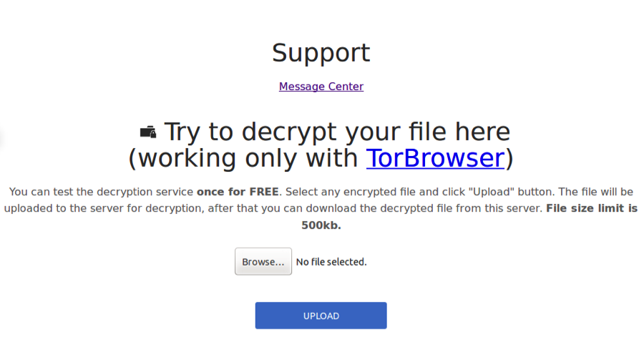Click the 'Try to decrypt your file here' heading
The height and width of the screenshot is (345, 644).
coord(337,132)
